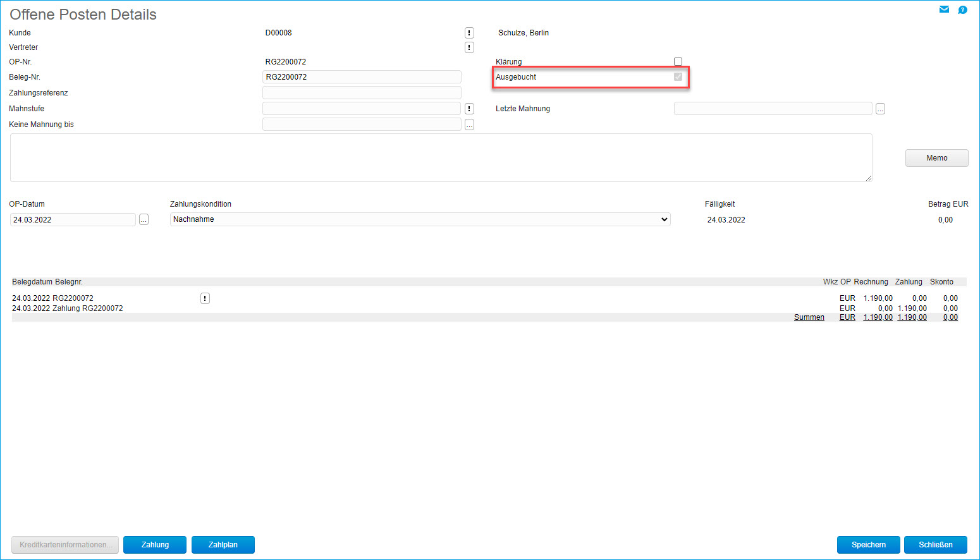The image size is (980, 560).
Task: Click the Zahlung button
Action: [155, 545]
